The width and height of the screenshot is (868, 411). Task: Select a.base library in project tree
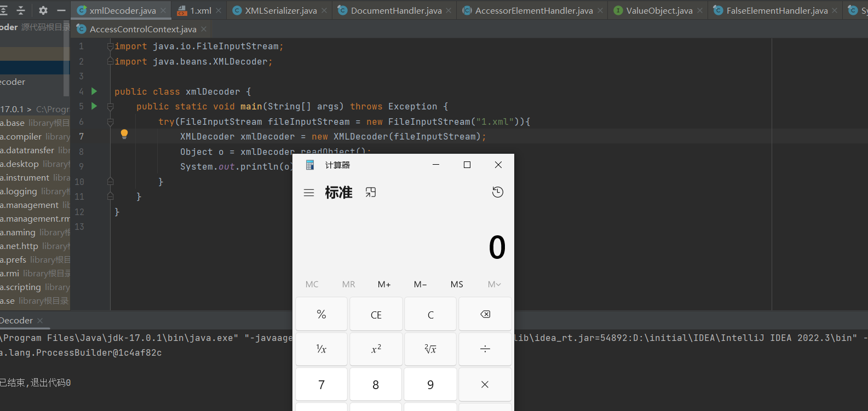coord(35,123)
